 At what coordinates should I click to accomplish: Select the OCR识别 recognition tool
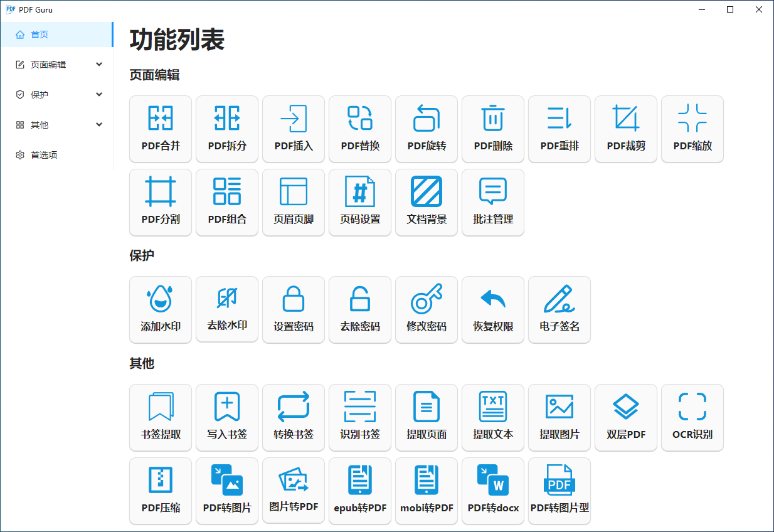692,417
